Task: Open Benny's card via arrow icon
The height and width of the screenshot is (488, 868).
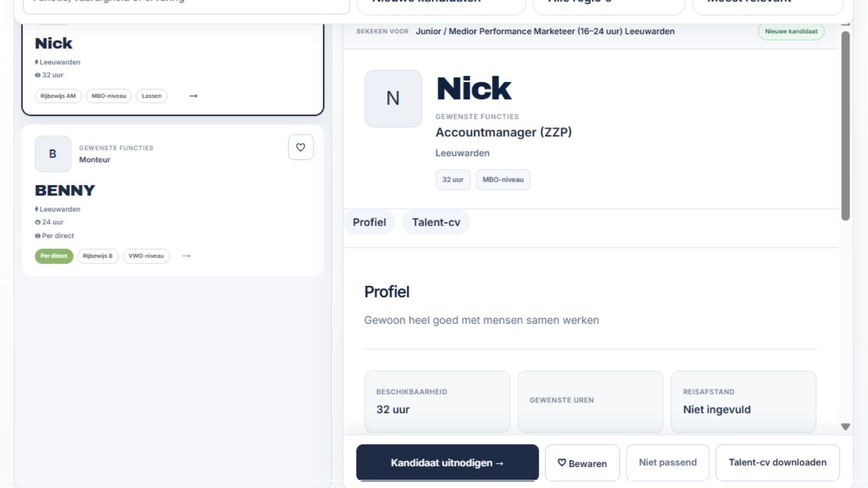Action: pos(186,256)
